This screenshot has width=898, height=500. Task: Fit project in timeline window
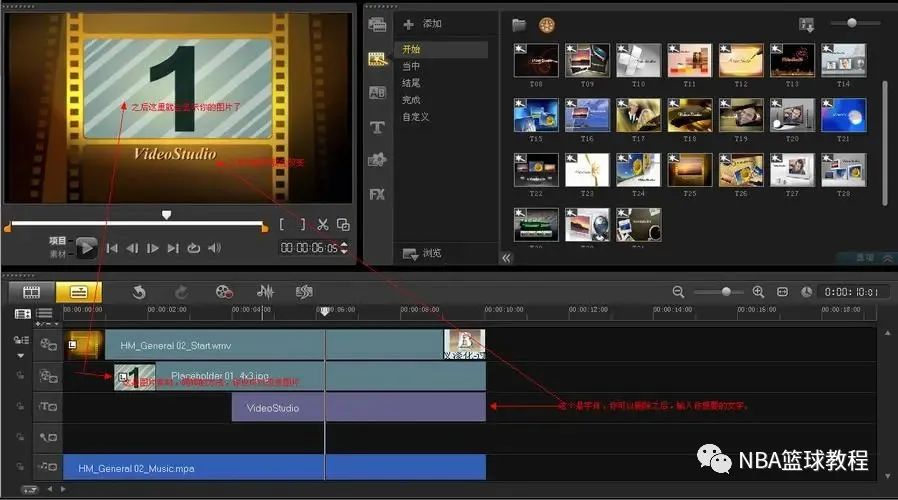782,292
